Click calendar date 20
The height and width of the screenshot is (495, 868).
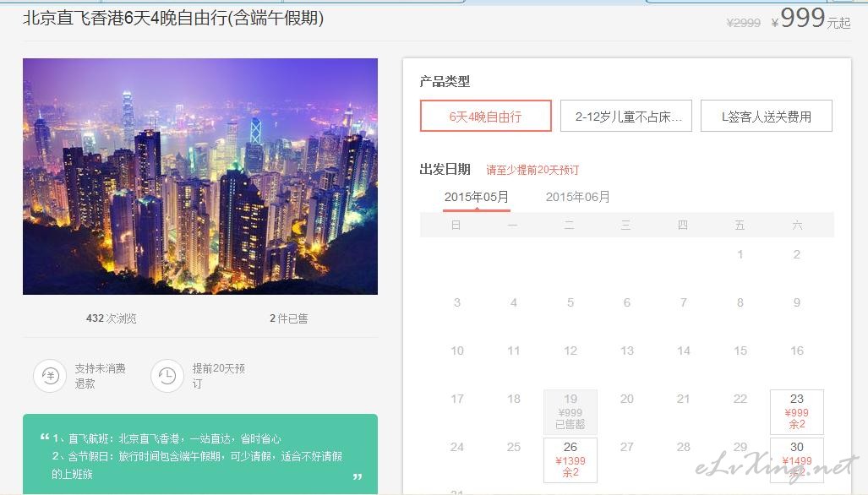click(x=626, y=399)
